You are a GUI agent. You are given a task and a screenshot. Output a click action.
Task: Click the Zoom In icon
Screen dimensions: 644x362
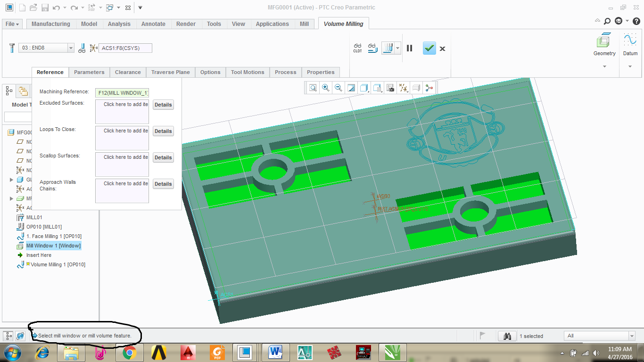(326, 88)
